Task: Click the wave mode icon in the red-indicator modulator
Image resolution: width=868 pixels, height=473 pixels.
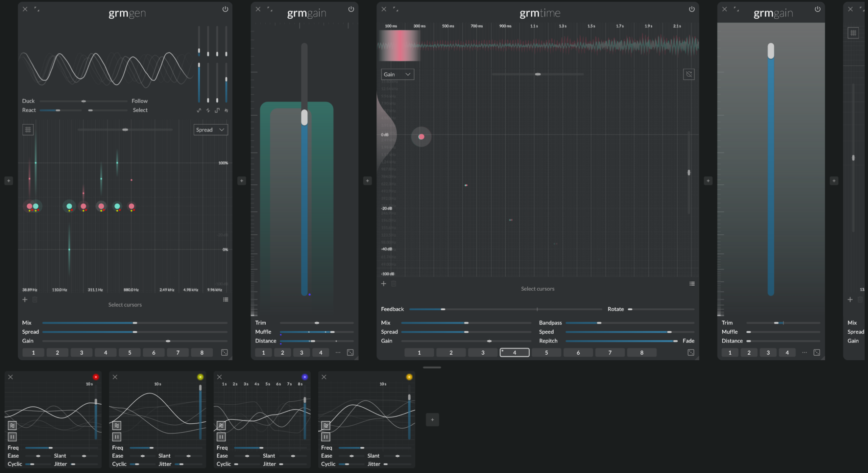Action: point(12,425)
